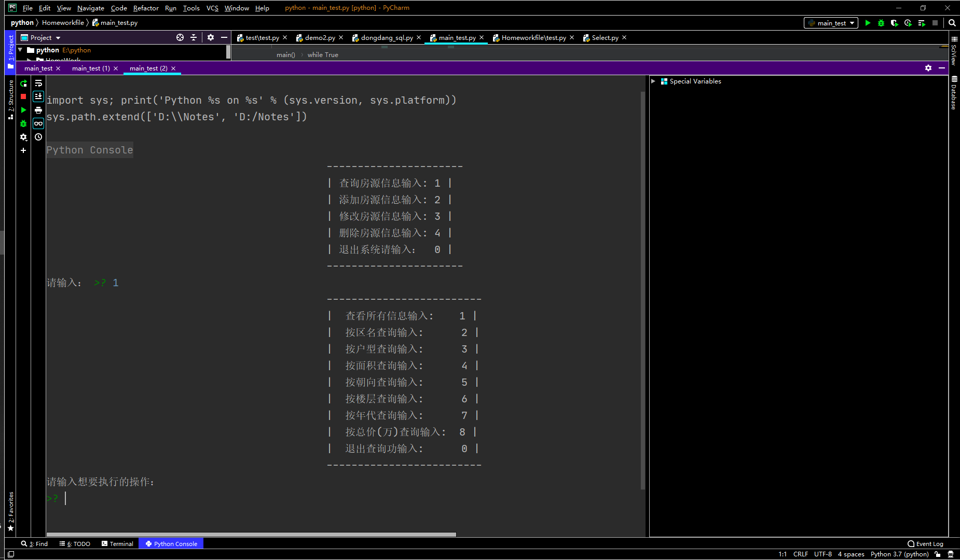960x560 pixels.
Task: Click the grey stop square in toolbar
Action: [x=935, y=23]
